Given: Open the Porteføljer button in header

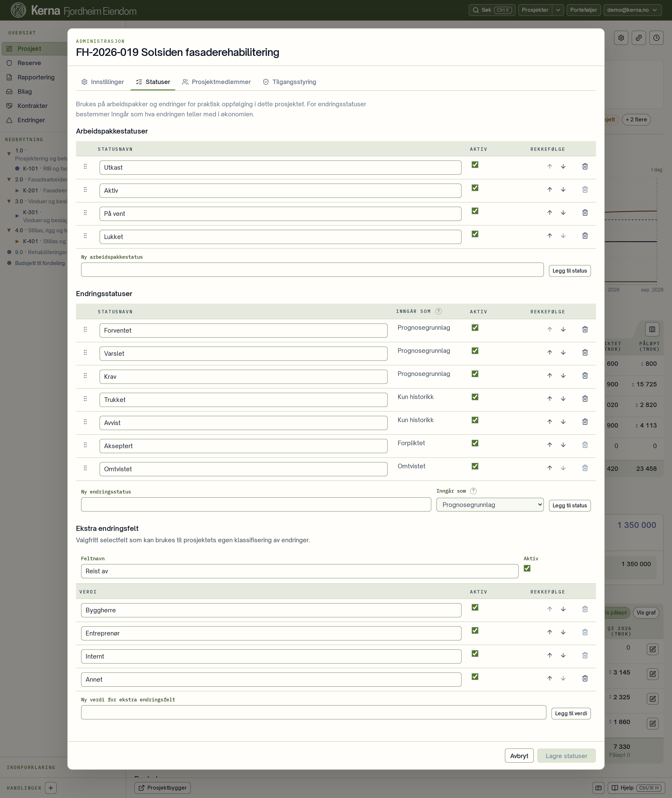Looking at the screenshot, I should tap(583, 10).
